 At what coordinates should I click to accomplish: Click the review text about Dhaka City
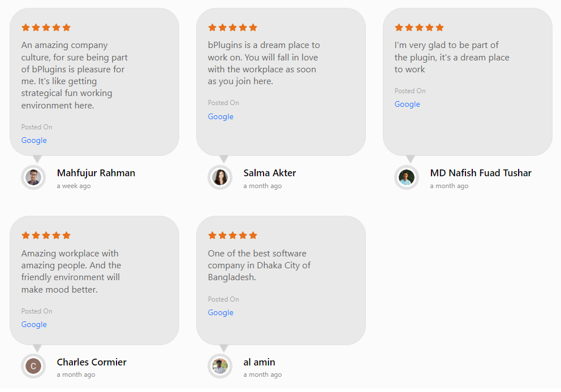click(x=259, y=265)
